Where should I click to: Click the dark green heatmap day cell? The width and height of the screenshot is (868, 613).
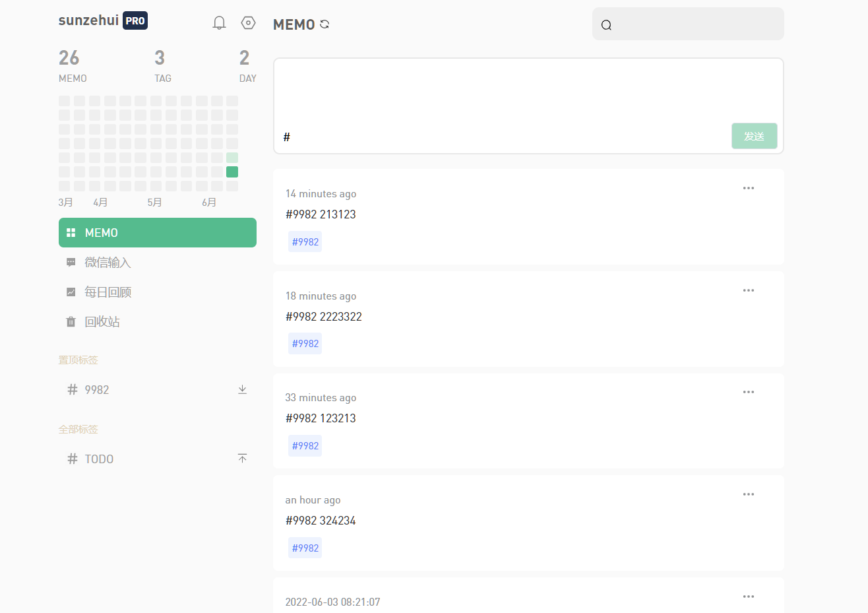click(x=232, y=172)
